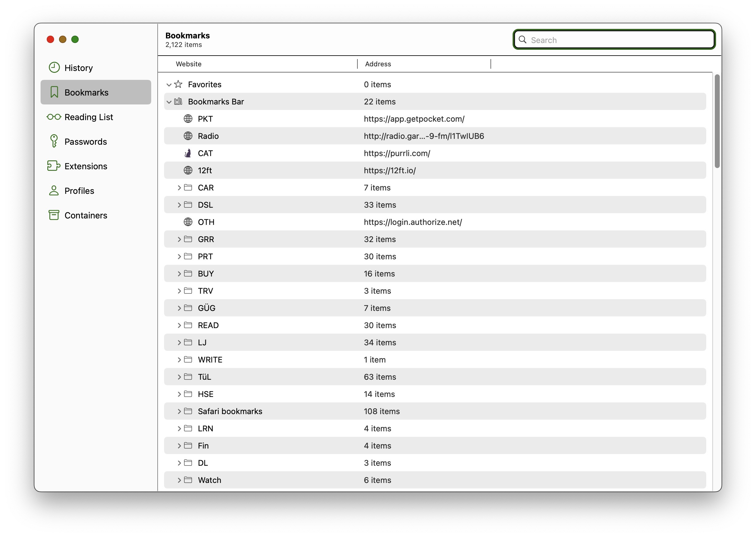This screenshot has width=756, height=537.
Task: Click the globe icon next to Radio
Action: [188, 136]
